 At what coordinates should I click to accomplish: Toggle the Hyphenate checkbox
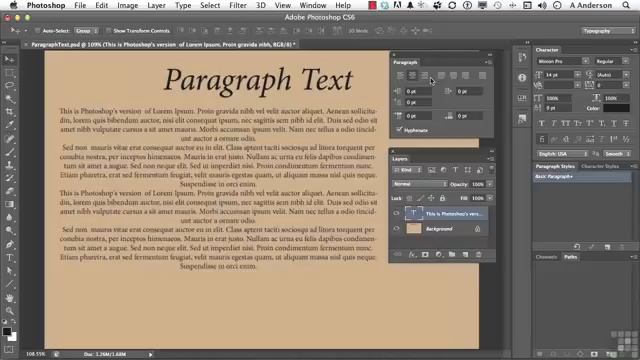pyautogui.click(x=399, y=130)
